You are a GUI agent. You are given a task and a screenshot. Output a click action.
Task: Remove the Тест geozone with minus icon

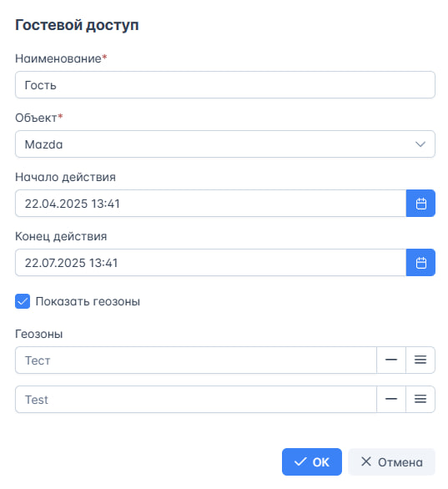[391, 360]
